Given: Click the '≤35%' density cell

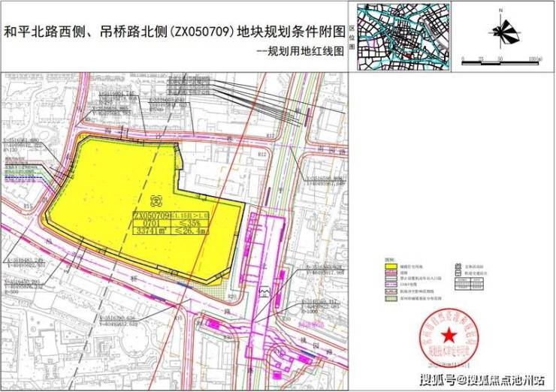Looking at the screenshot, I should tap(189, 223).
